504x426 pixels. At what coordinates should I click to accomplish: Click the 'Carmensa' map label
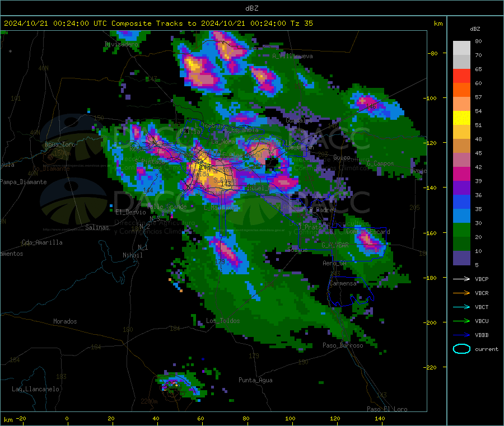click(343, 283)
